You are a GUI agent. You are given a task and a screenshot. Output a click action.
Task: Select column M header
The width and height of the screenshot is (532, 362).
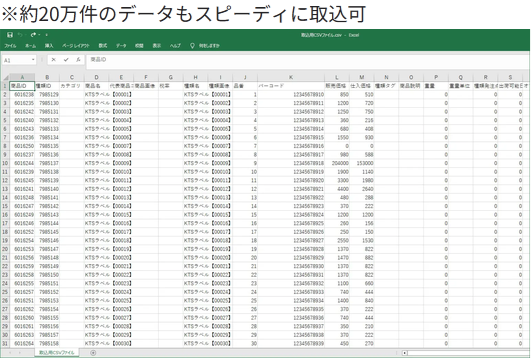[362, 77]
